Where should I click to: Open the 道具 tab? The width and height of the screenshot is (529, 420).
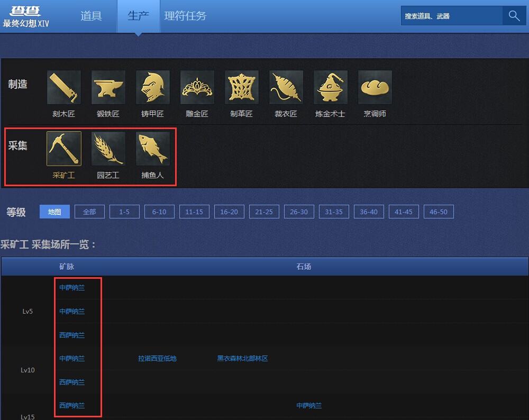[x=91, y=16]
